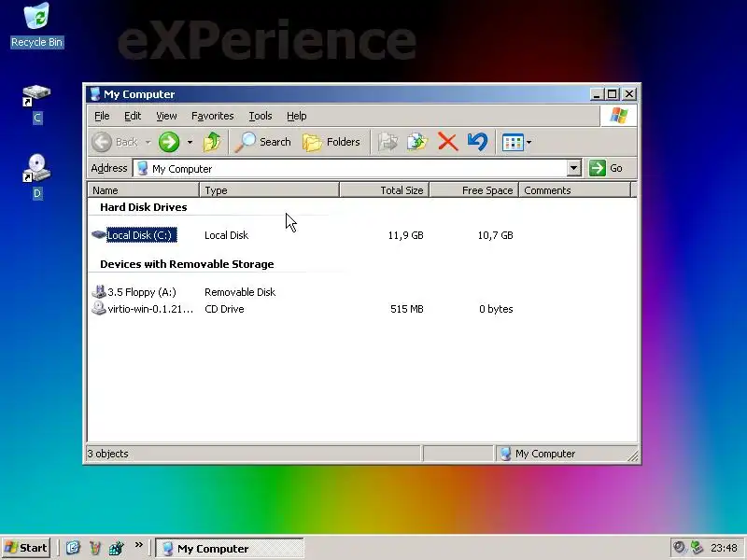
Task: Sort by the Type column header
Action: (270, 190)
